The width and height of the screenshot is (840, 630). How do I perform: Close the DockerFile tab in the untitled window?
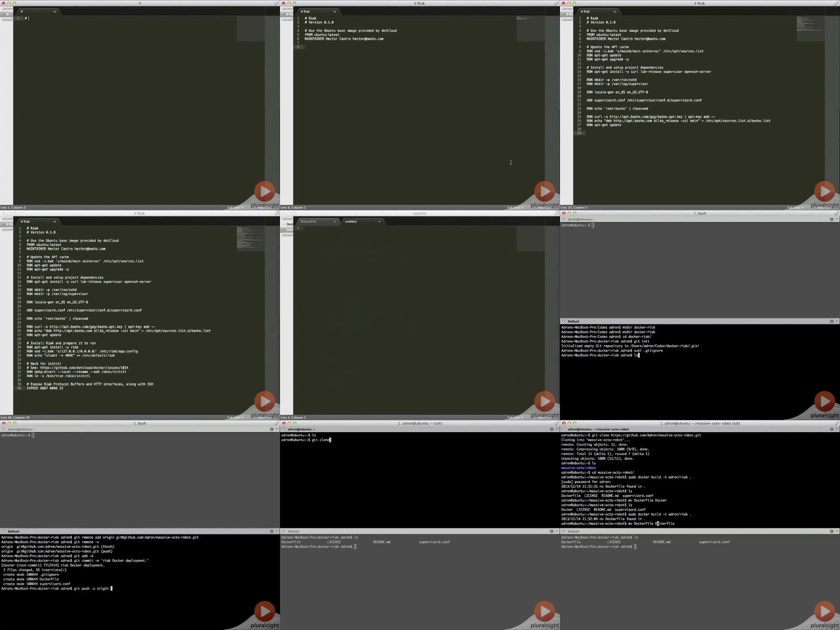tap(335, 222)
